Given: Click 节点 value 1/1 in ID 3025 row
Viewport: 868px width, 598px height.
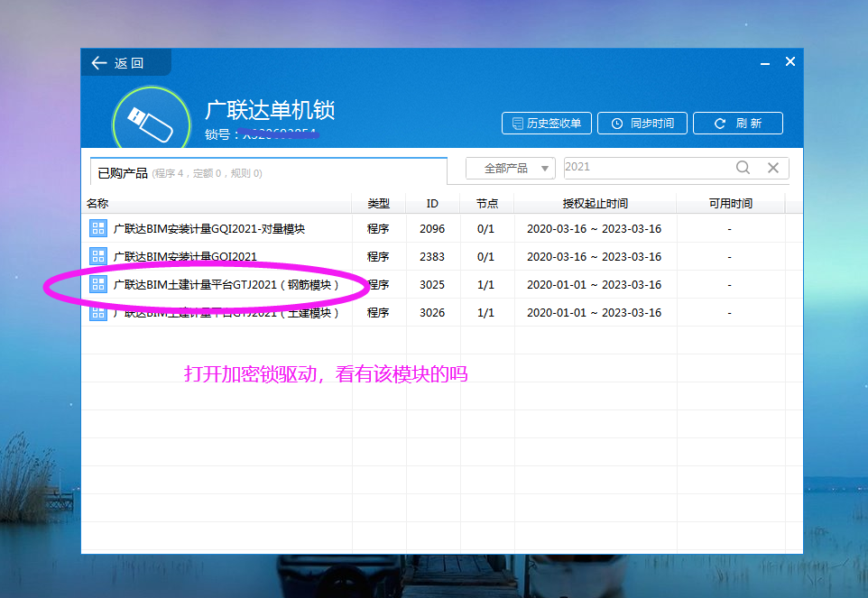Looking at the screenshot, I should (x=485, y=285).
